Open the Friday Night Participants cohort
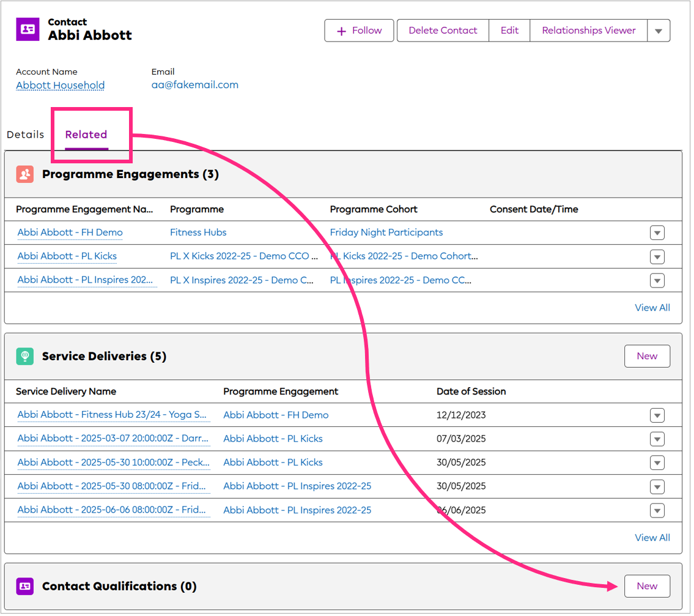The height and width of the screenshot is (616, 694). coord(386,232)
